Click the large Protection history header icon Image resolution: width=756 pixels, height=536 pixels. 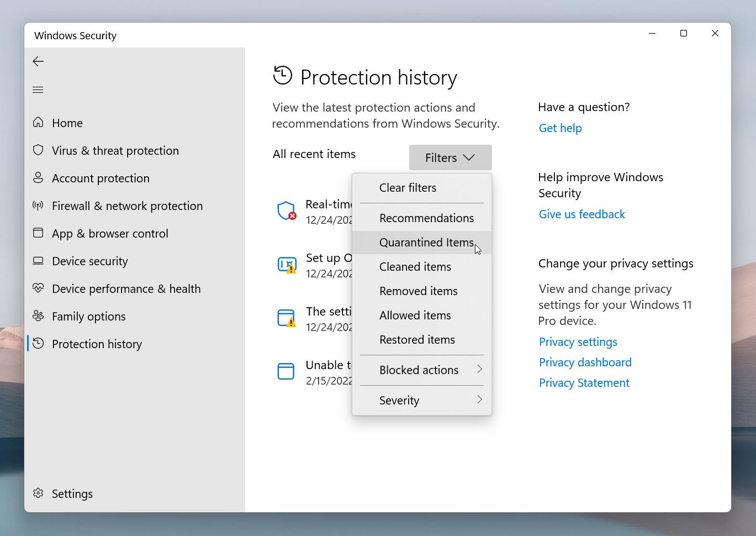[283, 75]
